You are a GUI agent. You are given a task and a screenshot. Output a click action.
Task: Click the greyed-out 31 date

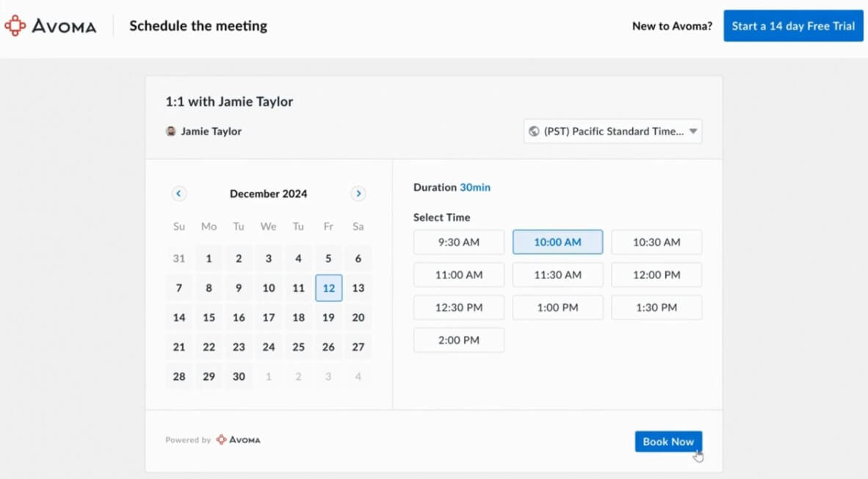[x=178, y=258]
